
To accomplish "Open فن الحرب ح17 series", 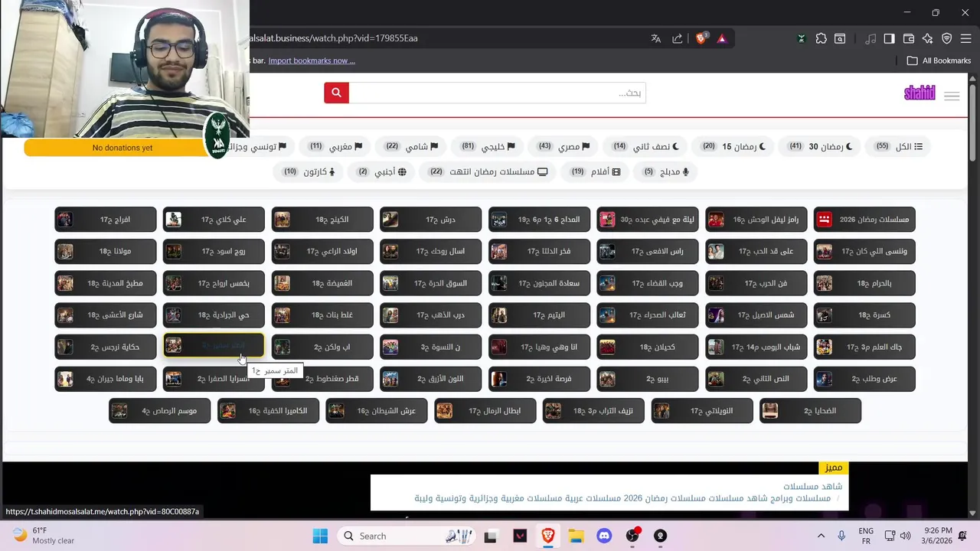I will point(756,283).
